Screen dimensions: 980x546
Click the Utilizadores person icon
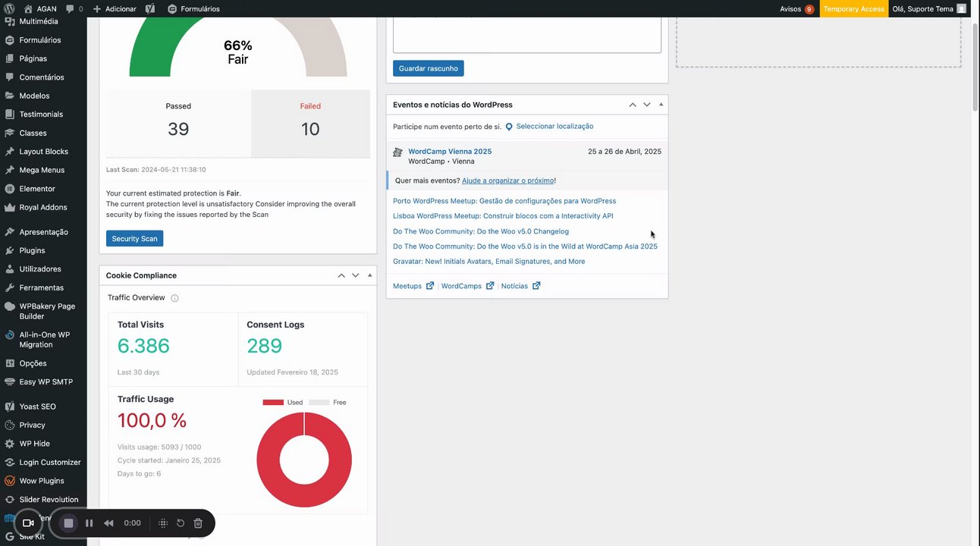tap(9, 269)
